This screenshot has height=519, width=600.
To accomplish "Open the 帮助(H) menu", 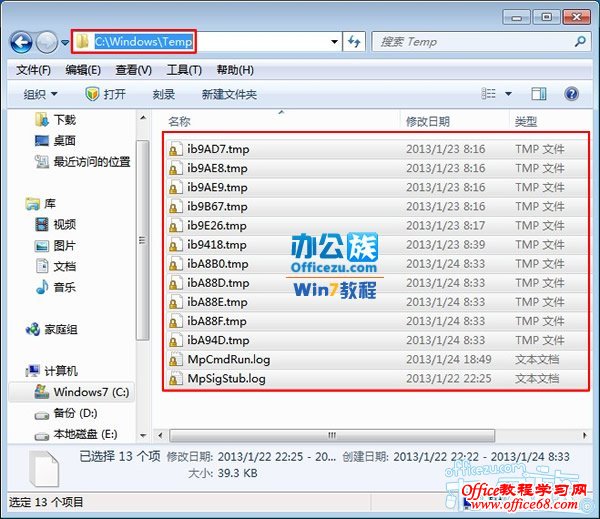I will coord(235,70).
